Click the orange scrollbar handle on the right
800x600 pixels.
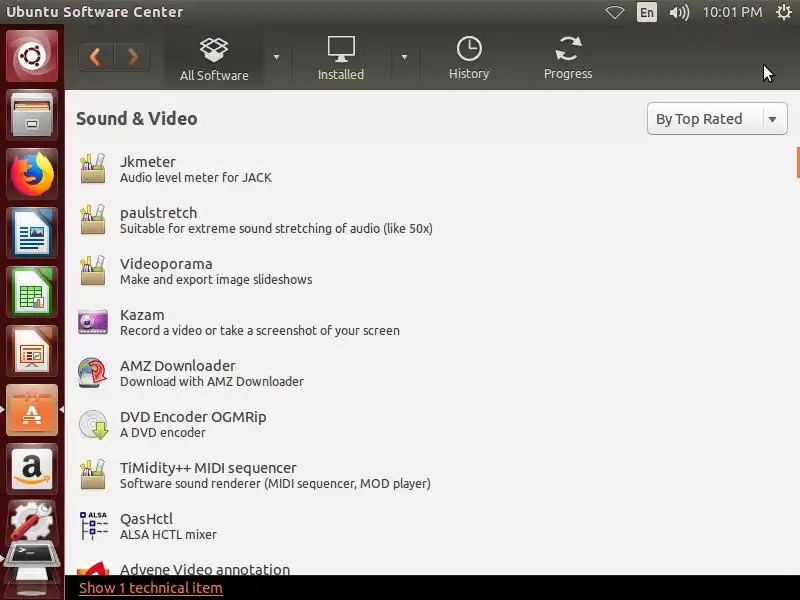point(797,162)
